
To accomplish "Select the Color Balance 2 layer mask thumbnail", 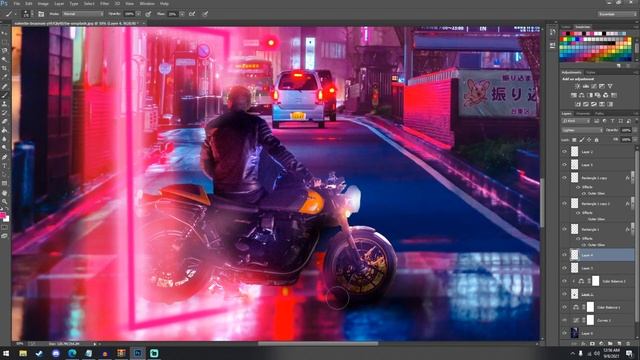I will click(x=596, y=281).
